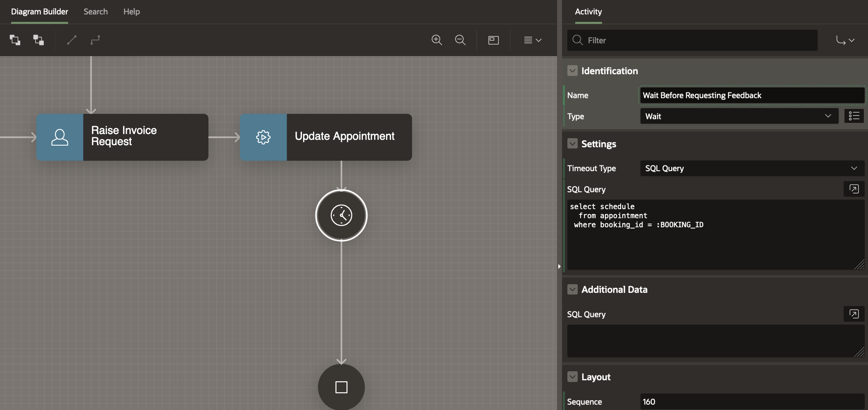Open code editor for Additional Data SQL Query
Viewport: 868px width, 410px height.
click(x=854, y=314)
